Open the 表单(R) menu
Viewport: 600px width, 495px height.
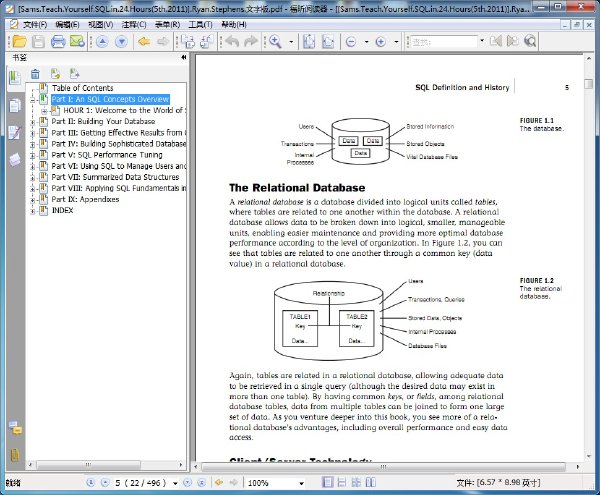[x=167, y=24]
